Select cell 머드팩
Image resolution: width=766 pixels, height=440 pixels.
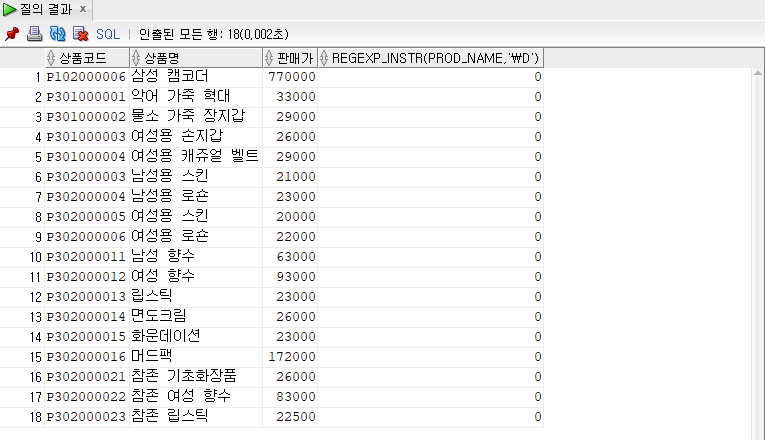(196, 357)
